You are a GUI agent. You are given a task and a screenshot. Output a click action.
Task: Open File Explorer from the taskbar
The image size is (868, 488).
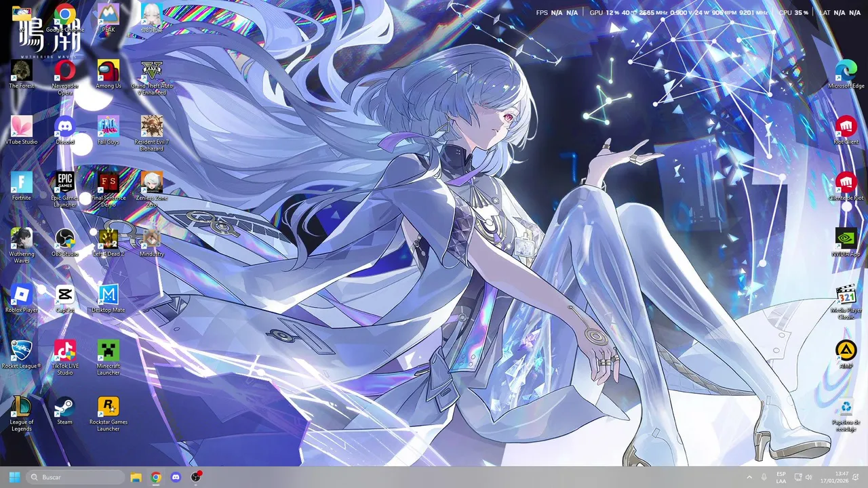(136, 477)
